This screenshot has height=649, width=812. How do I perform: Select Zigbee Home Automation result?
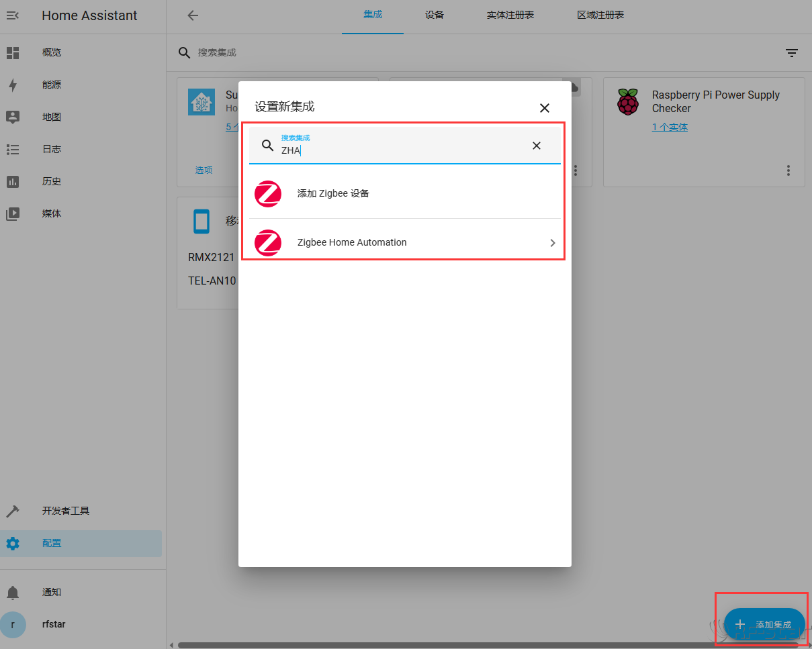point(405,243)
